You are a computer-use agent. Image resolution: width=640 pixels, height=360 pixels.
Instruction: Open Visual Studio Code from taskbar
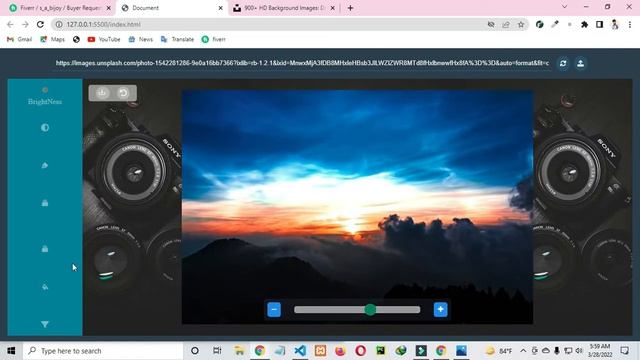tap(300, 351)
